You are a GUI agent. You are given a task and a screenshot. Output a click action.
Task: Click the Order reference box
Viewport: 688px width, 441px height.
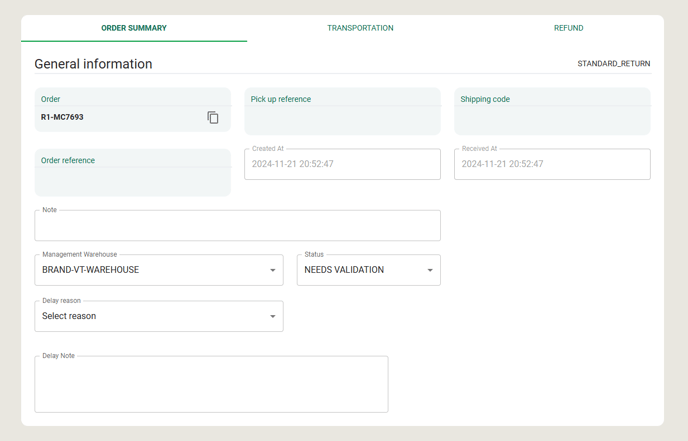[x=133, y=172]
